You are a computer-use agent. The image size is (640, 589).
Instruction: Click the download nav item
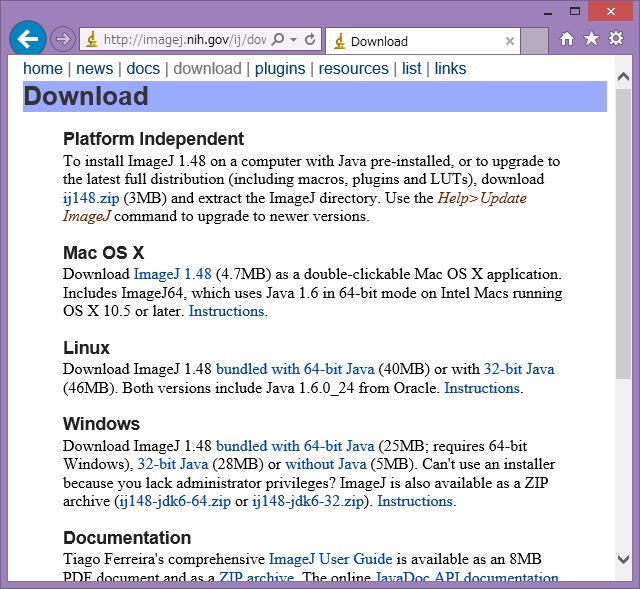[x=207, y=69]
